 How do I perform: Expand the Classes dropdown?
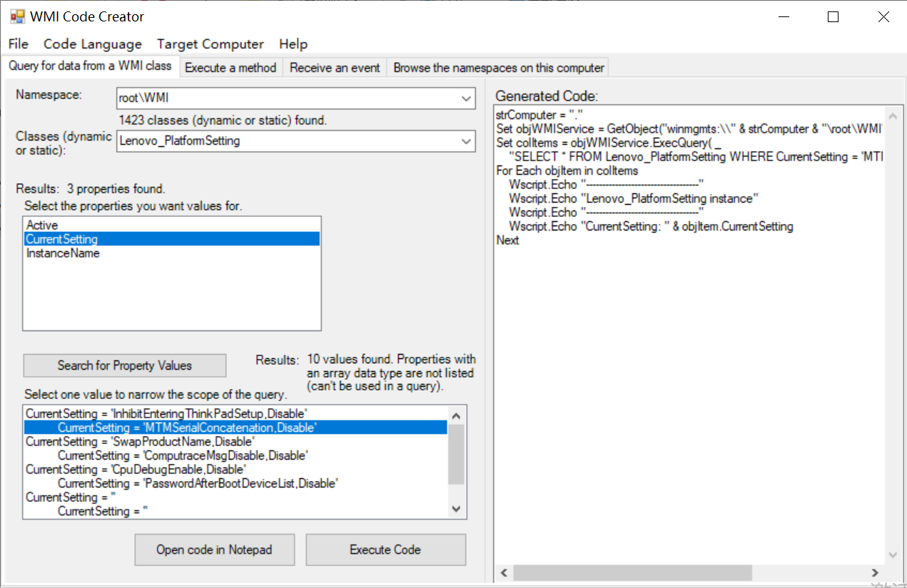tap(467, 141)
